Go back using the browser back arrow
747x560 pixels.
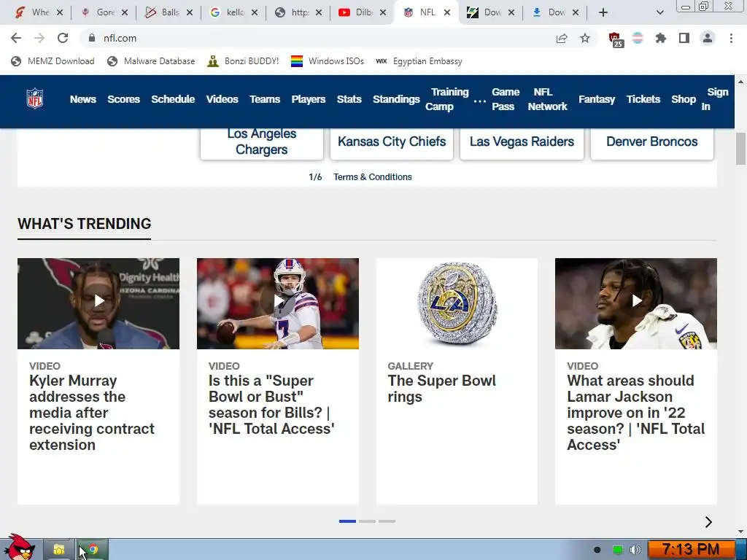[x=16, y=38]
